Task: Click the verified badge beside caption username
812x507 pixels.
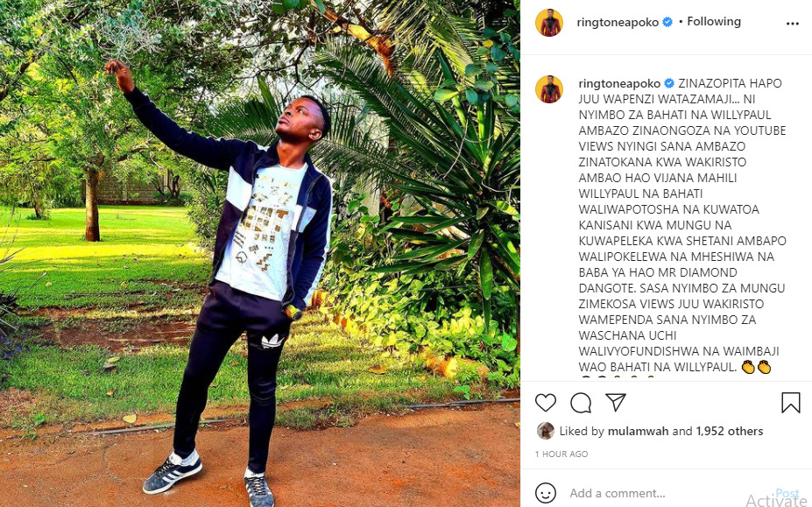Action: tap(669, 83)
